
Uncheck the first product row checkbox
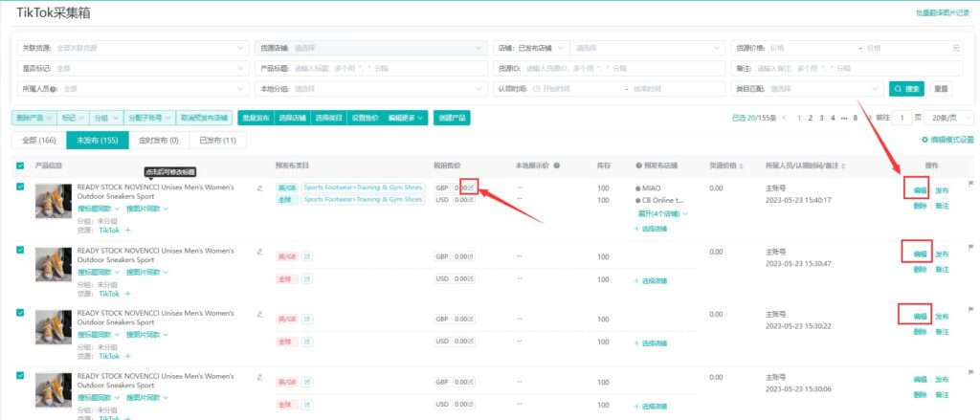click(21, 187)
